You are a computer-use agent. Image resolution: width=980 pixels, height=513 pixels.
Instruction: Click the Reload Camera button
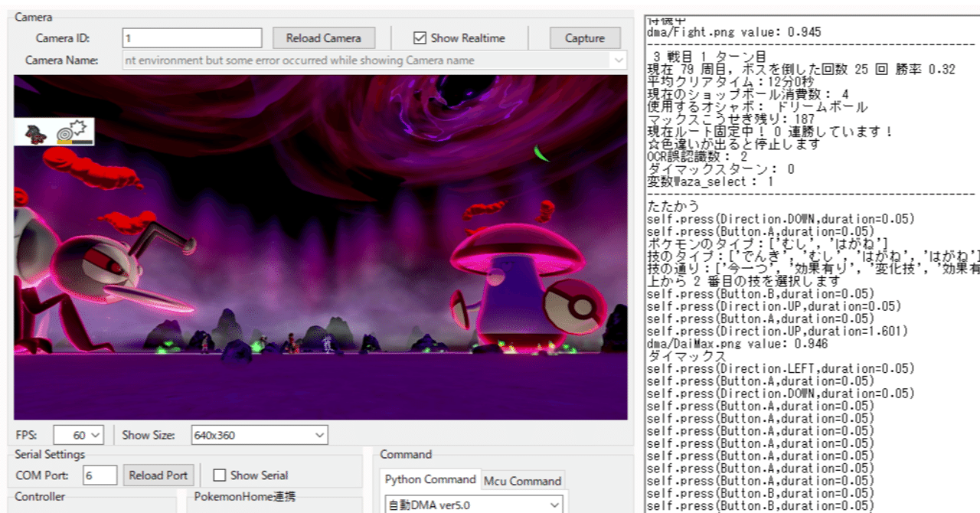coord(323,38)
